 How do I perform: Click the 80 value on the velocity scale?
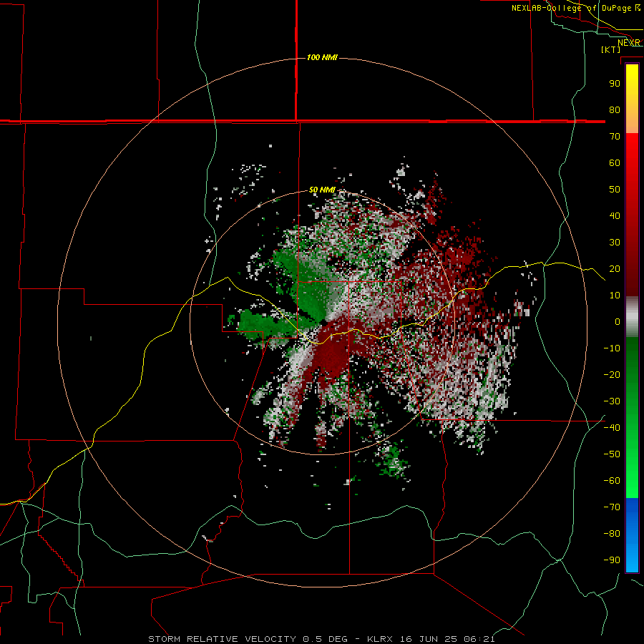tap(615, 110)
